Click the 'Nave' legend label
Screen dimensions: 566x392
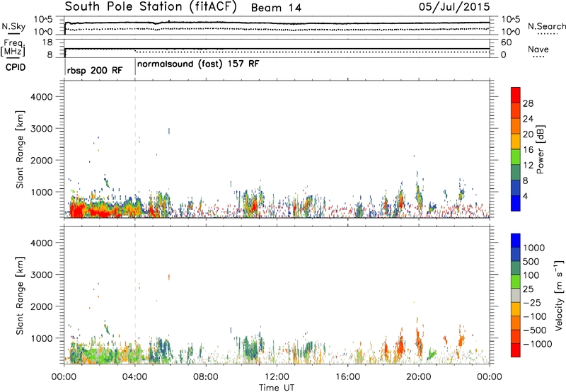[538, 49]
